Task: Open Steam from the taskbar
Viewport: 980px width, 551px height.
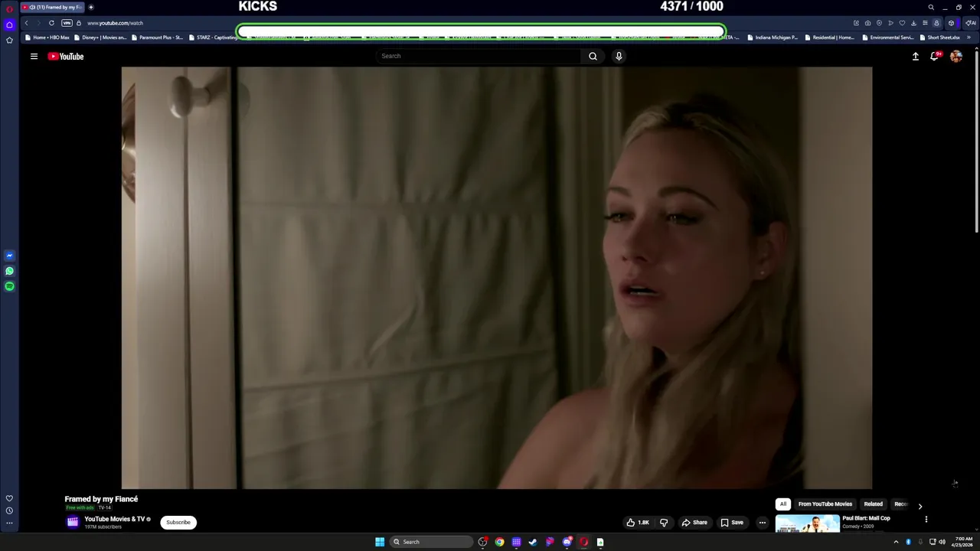Action: point(533,542)
